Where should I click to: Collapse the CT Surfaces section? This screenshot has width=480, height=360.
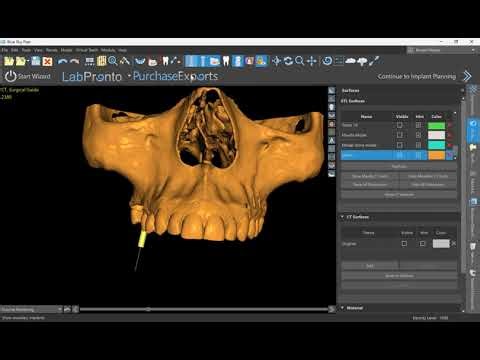342,217
